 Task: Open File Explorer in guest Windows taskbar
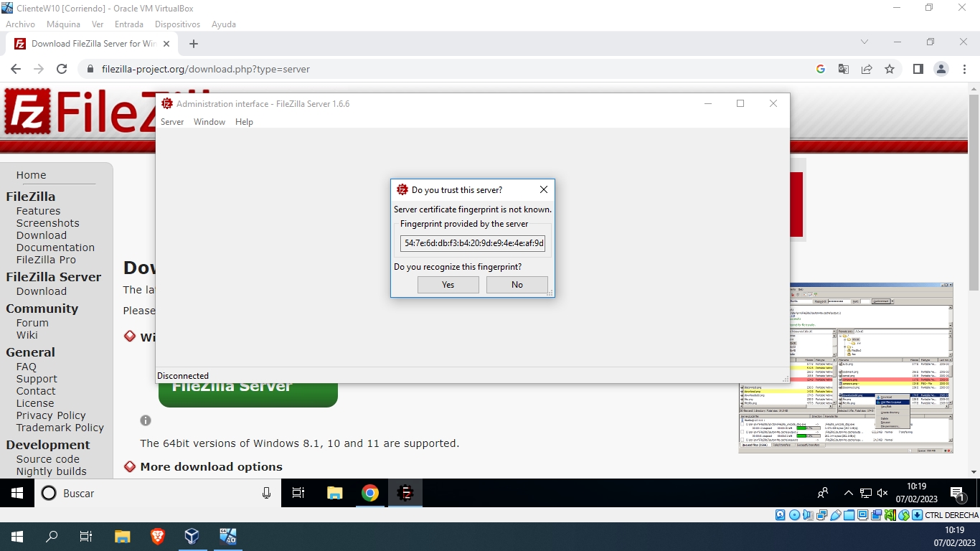335,493
